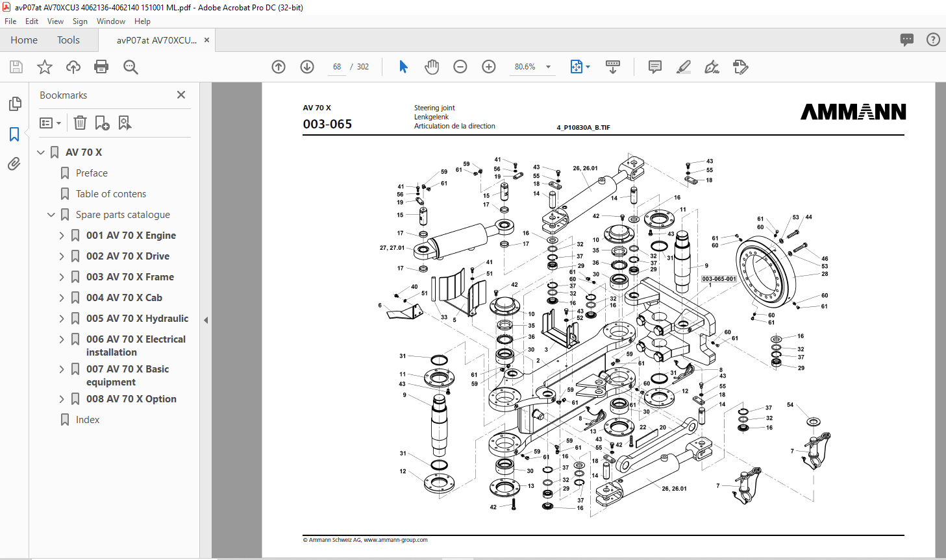946x560 pixels.
Task: Expand 008 AV 70 X Option
Action: [x=62, y=399]
